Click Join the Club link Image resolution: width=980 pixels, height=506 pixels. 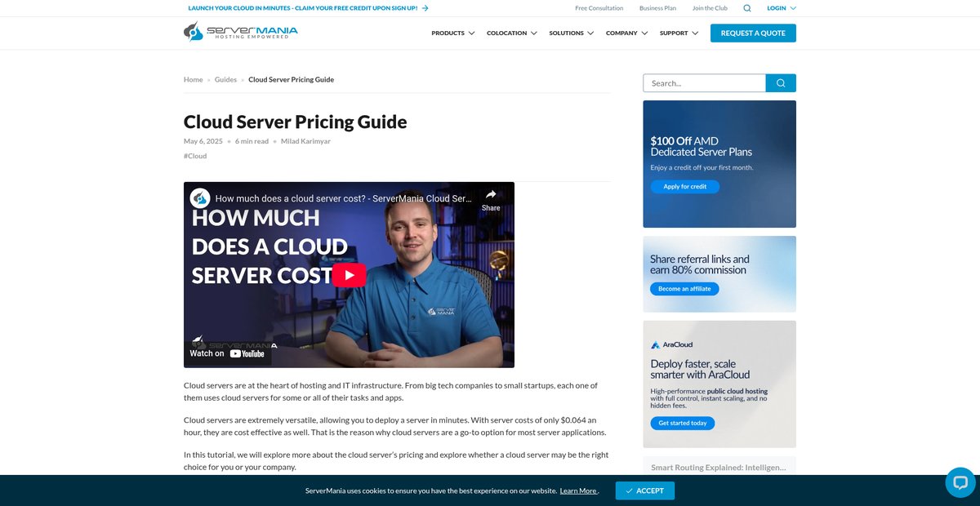pyautogui.click(x=710, y=8)
